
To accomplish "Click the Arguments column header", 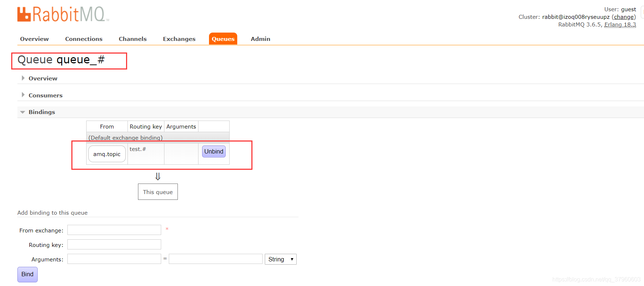I will click(x=181, y=126).
